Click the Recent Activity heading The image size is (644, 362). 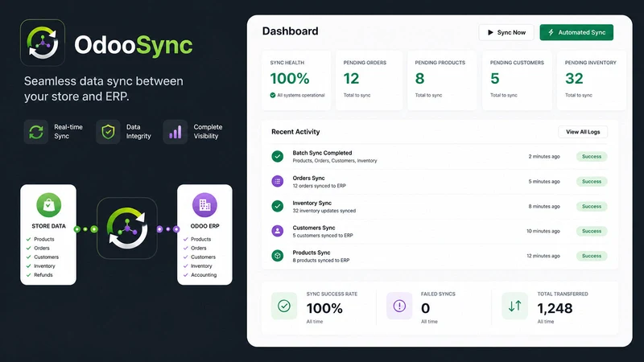click(295, 132)
